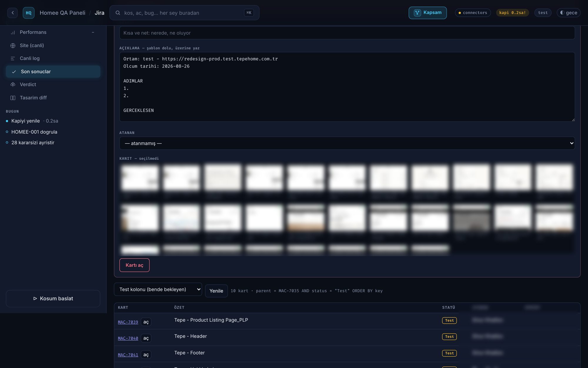This screenshot has height=368, width=588.
Task: Click the Verdict scales icon
Action: 13,84
